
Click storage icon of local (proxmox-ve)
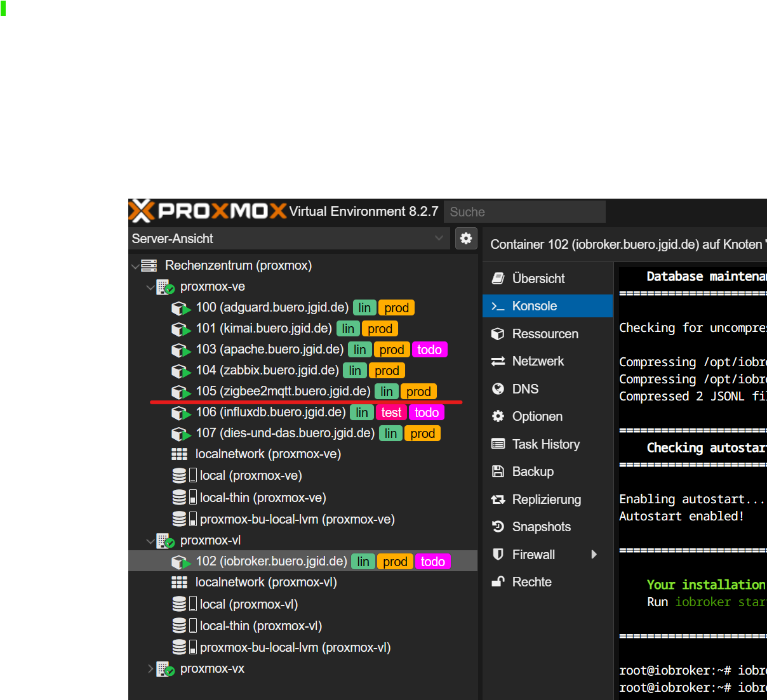[184, 475]
